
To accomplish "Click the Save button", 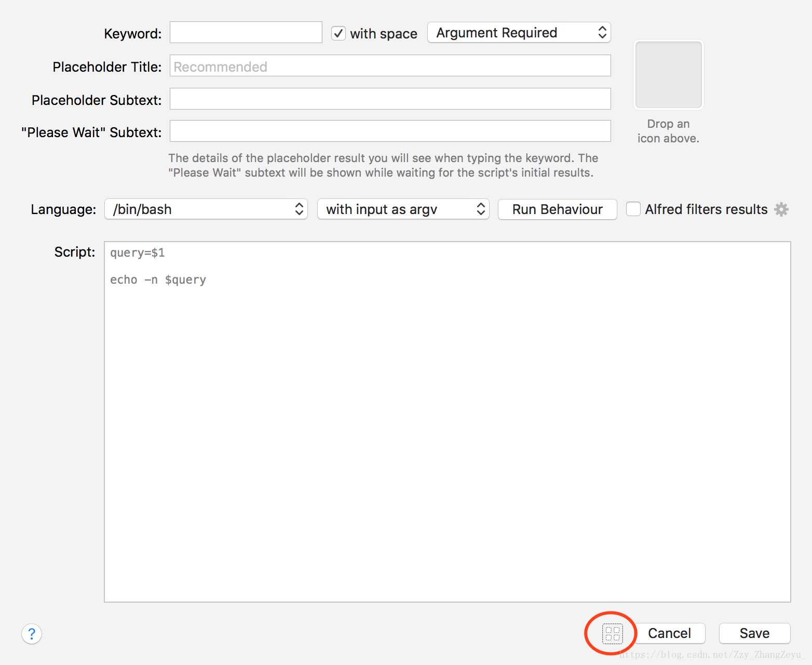I will 755,633.
